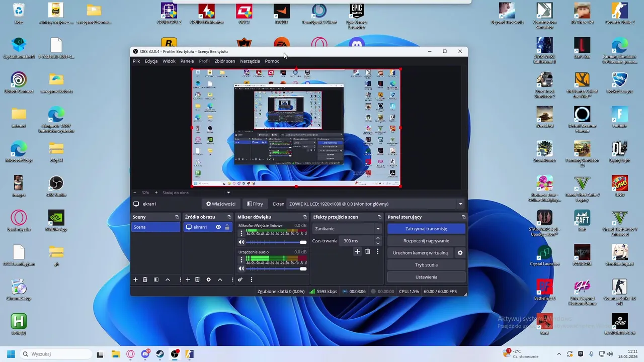644x362 pixels.
Task: Open advanced audio properties gears icon
Action: point(240,280)
